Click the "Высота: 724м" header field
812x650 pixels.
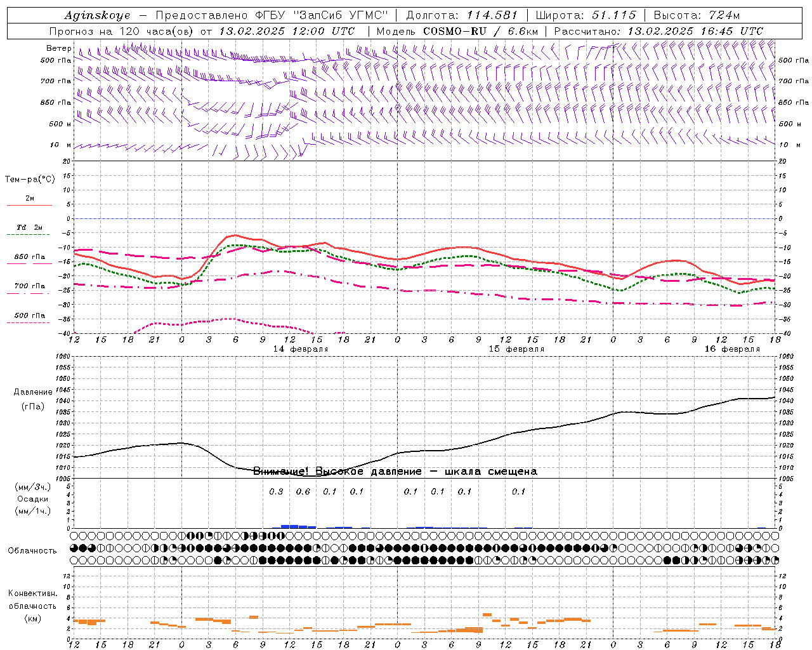click(697, 15)
